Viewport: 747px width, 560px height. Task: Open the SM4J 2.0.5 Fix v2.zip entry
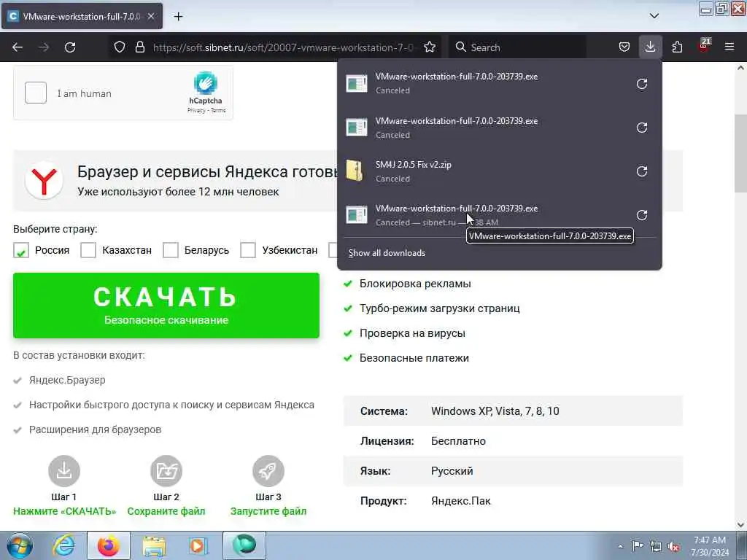(x=486, y=171)
